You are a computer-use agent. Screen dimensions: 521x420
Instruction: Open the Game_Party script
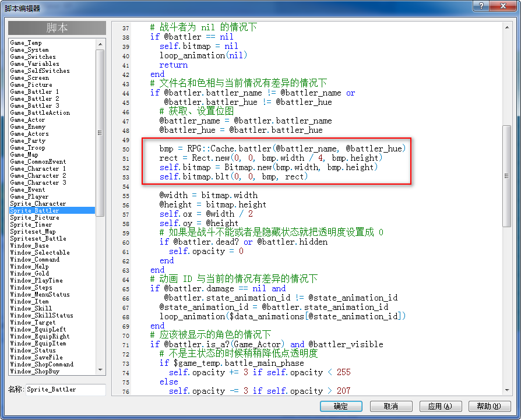point(27,140)
